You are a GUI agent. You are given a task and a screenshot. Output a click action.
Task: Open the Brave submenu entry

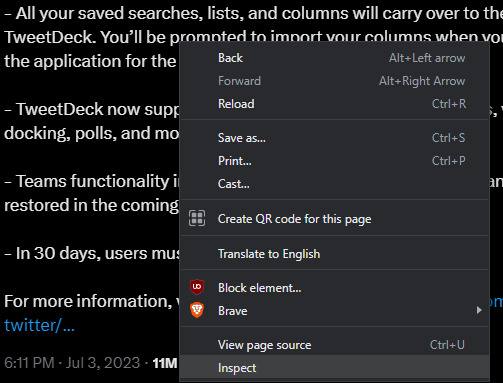pyautogui.click(x=334, y=311)
